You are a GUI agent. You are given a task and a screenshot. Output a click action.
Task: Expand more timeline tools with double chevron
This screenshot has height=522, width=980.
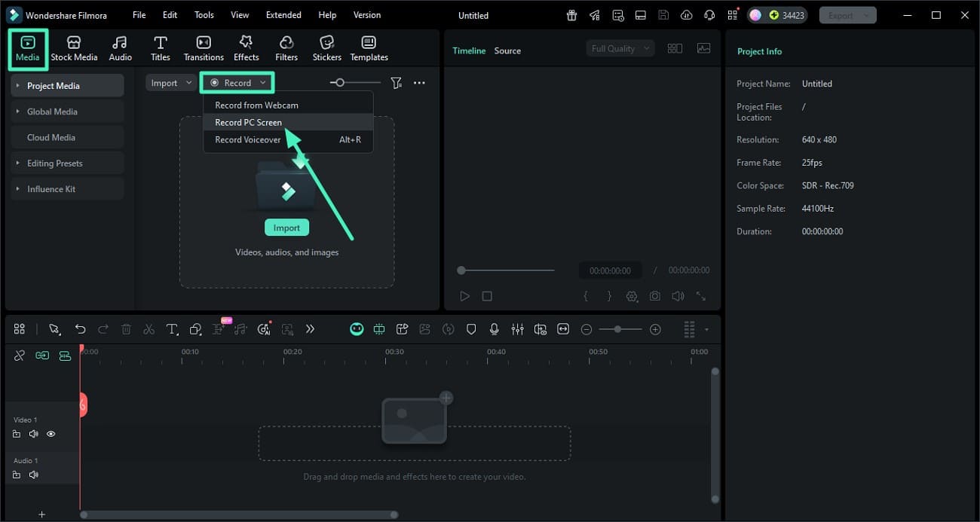(x=310, y=329)
